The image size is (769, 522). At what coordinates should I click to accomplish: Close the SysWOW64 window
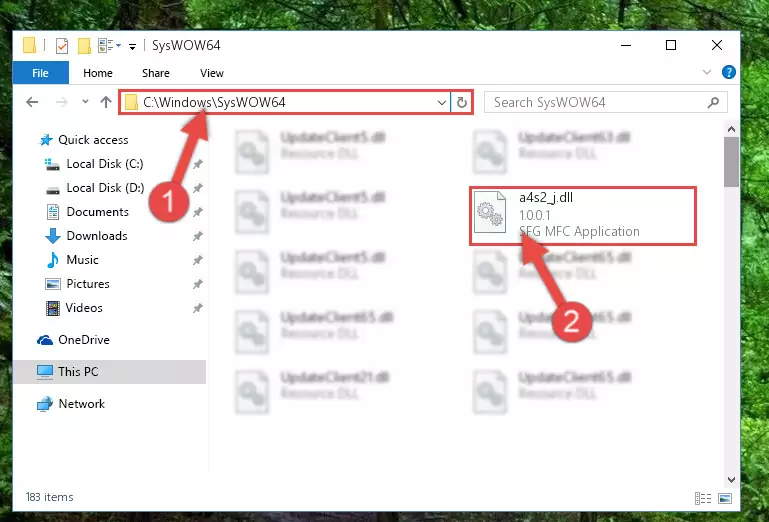tap(717, 45)
